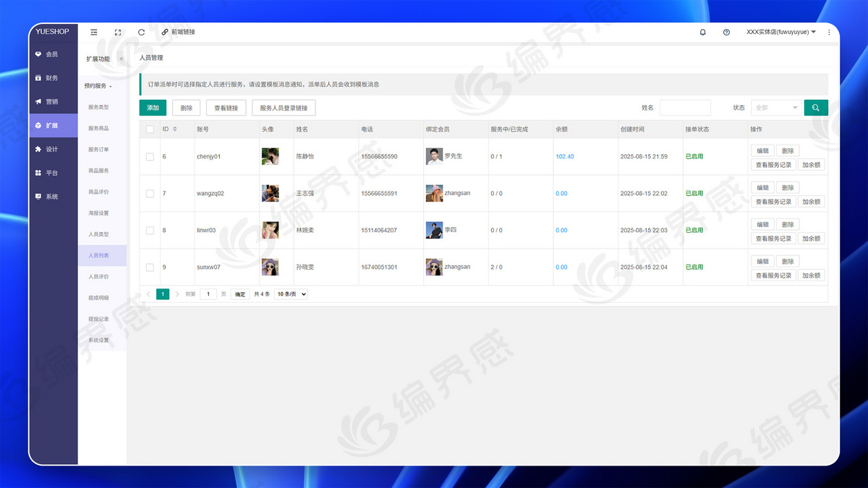Click the ID column sort arrows

[x=175, y=129]
